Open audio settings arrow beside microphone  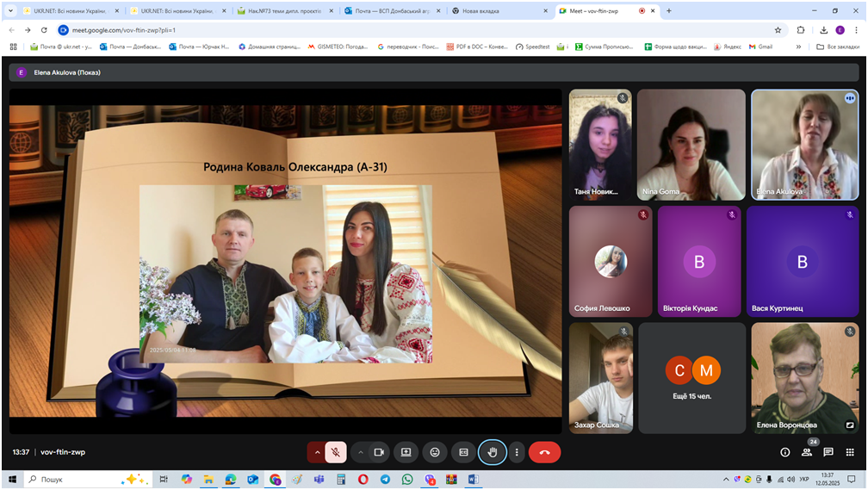317,452
